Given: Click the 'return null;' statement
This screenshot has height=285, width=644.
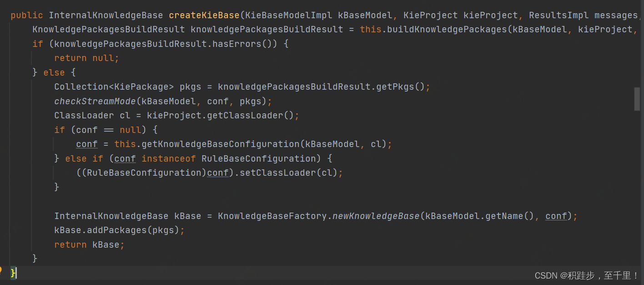Looking at the screenshot, I should pos(86,58).
